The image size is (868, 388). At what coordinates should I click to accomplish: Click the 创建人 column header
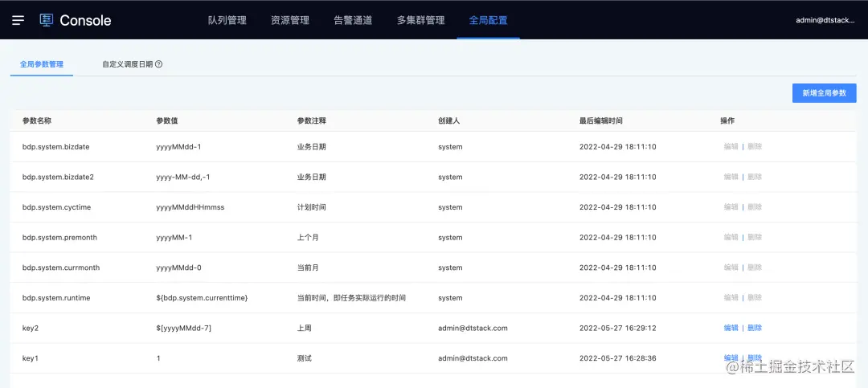449,120
